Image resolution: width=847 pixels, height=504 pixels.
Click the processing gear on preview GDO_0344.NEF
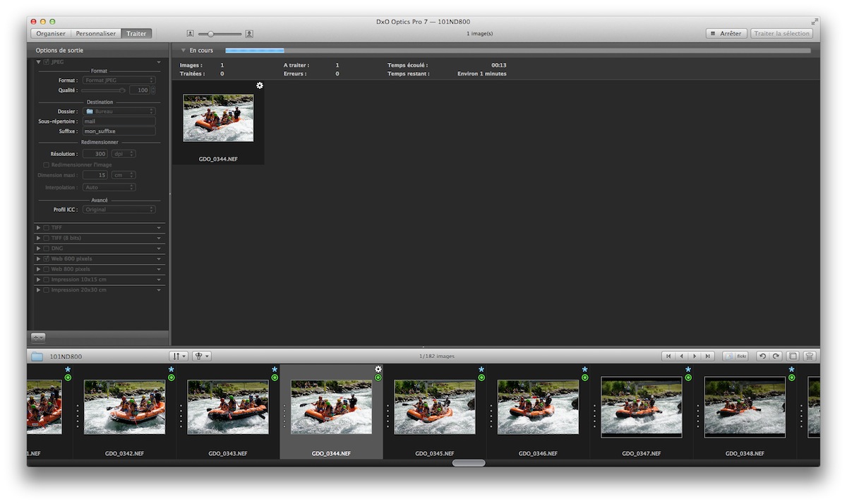coord(260,85)
